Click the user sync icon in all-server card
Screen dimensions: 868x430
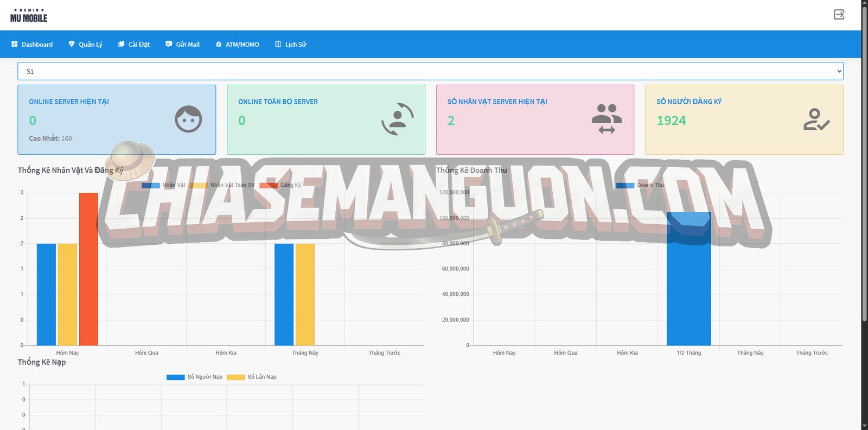click(397, 119)
